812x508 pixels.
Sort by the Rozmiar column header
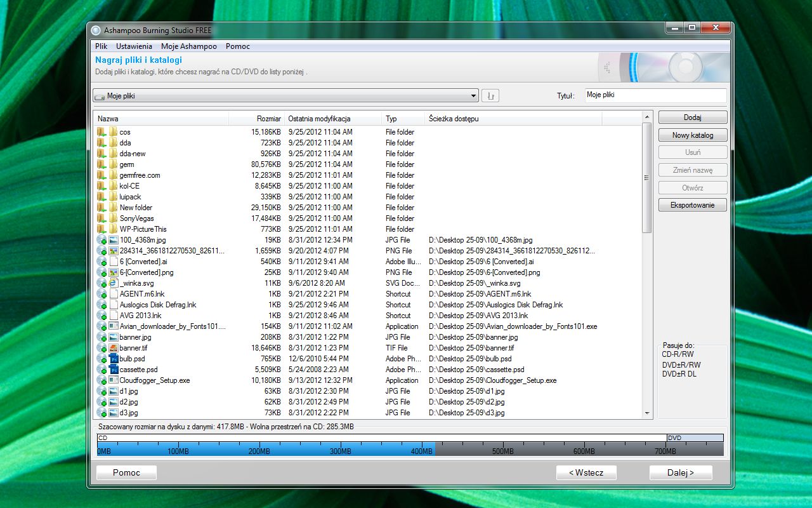256,119
